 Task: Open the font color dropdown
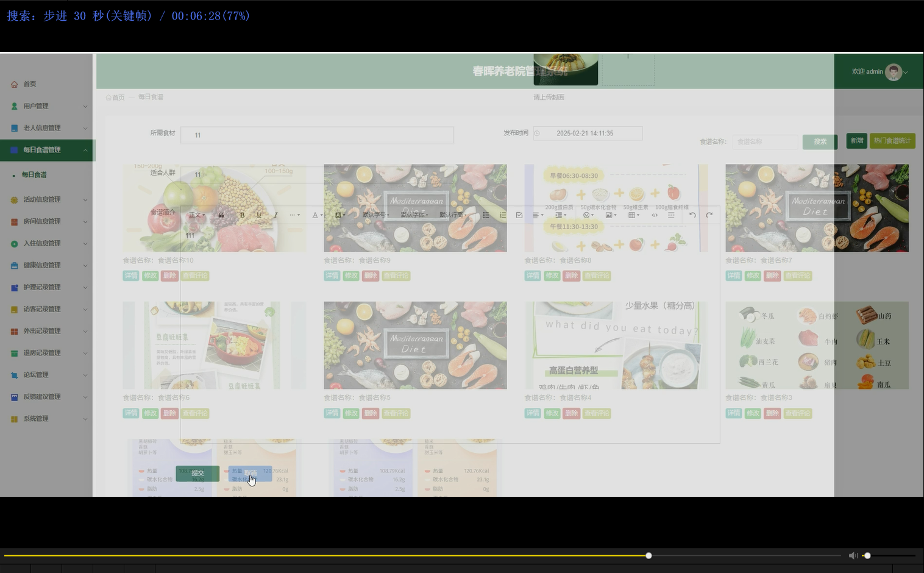[x=316, y=215]
